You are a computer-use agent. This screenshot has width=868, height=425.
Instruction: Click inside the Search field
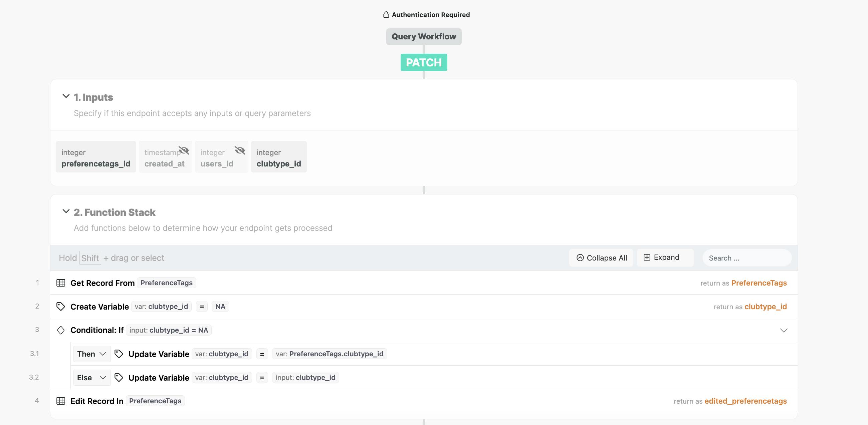pyautogui.click(x=747, y=258)
